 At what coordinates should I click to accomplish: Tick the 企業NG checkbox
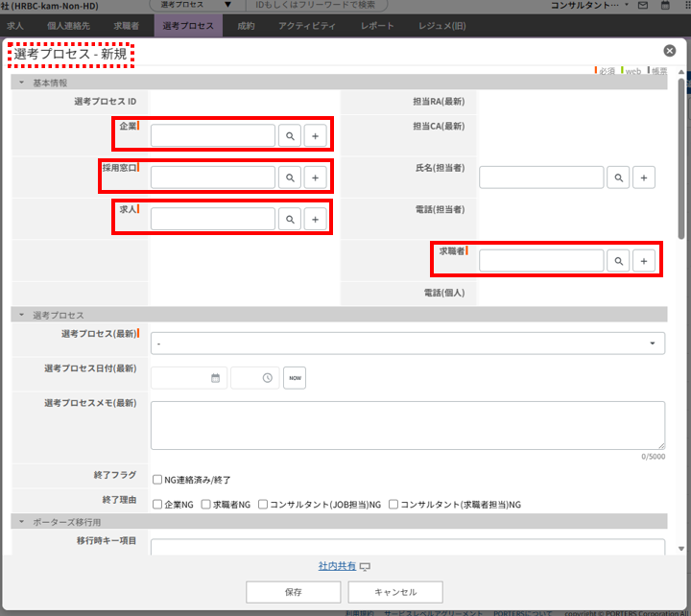tap(157, 504)
